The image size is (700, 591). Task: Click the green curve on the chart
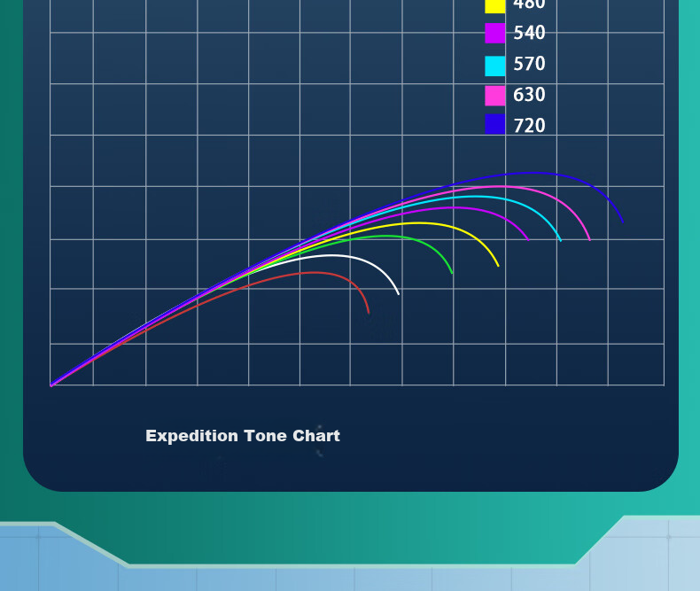(384, 236)
